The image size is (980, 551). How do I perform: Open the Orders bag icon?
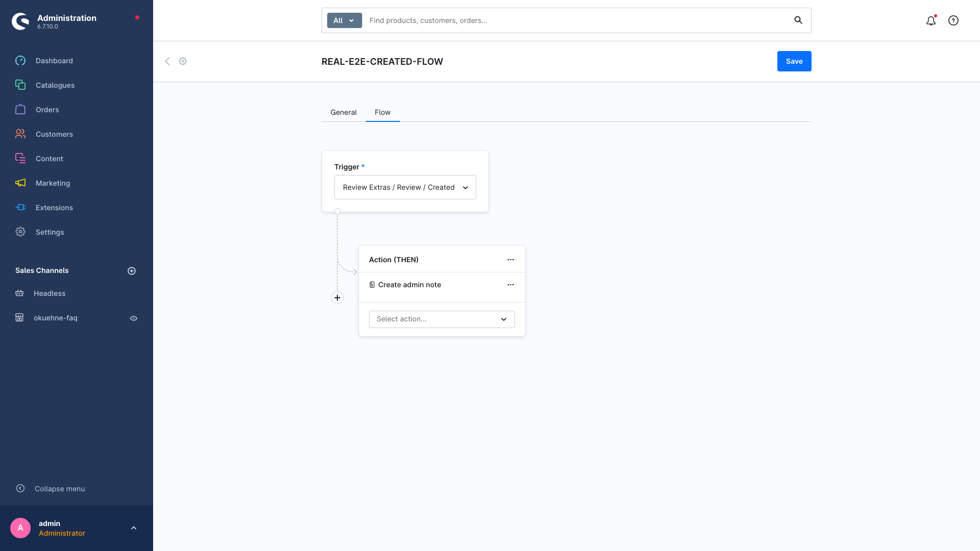click(20, 110)
